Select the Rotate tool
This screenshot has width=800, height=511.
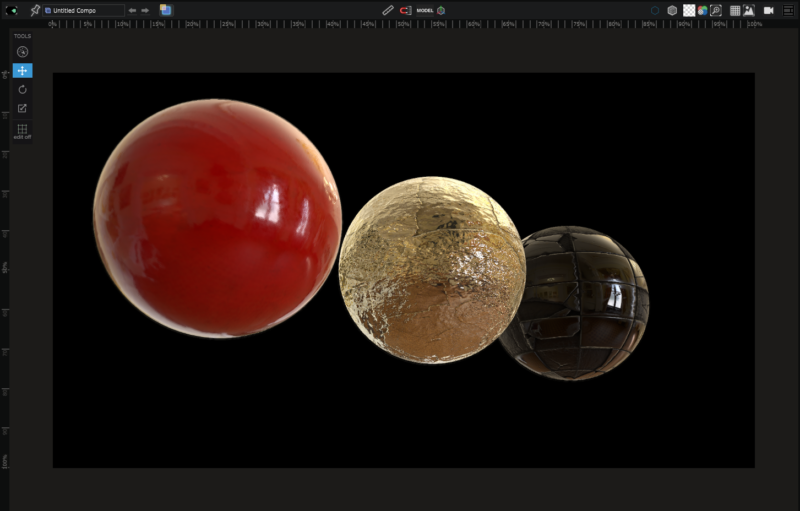click(22, 89)
